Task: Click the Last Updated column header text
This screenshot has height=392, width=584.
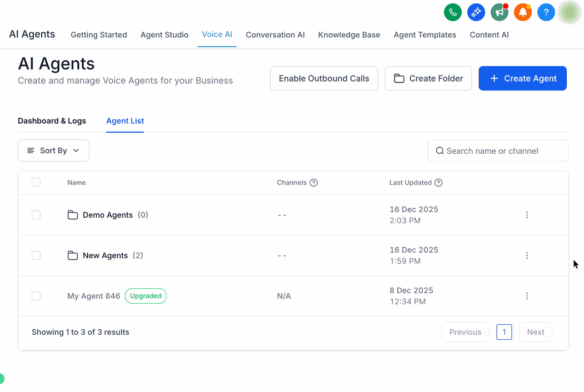Action: (411, 183)
